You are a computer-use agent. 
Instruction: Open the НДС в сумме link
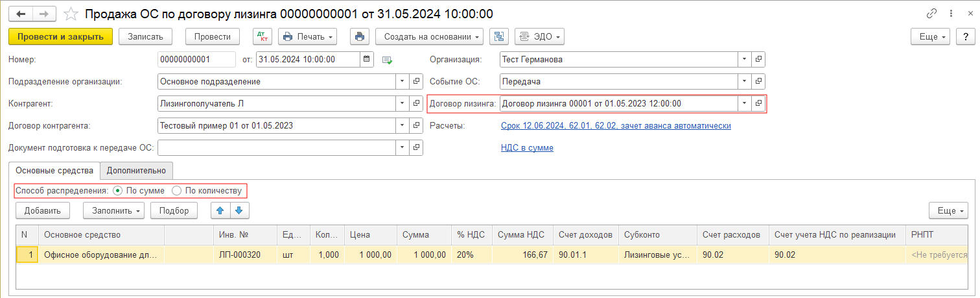pos(527,148)
